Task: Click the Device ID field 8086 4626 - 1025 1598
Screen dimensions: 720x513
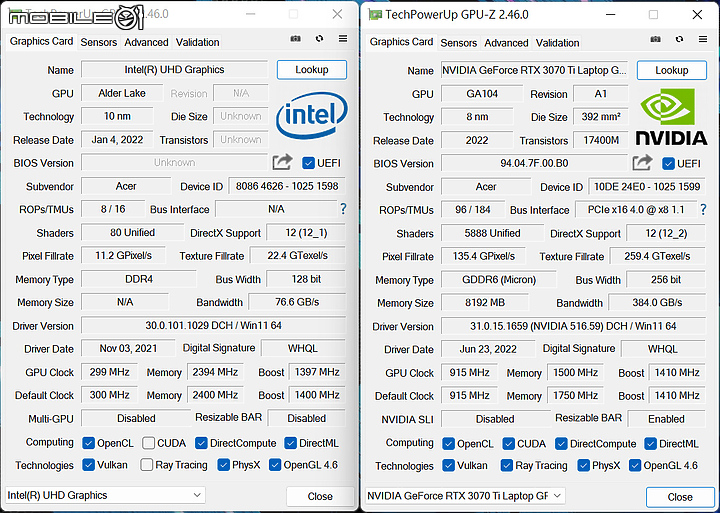Action: pos(287,186)
